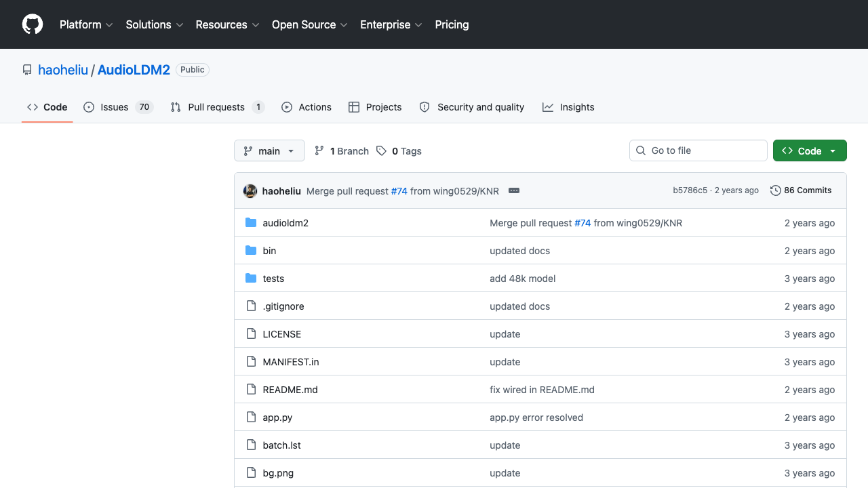View the 1 Branch link

tap(342, 151)
